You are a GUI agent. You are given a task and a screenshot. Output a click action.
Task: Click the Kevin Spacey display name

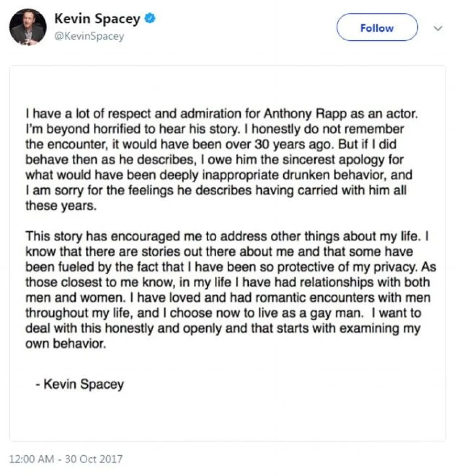[x=97, y=18]
